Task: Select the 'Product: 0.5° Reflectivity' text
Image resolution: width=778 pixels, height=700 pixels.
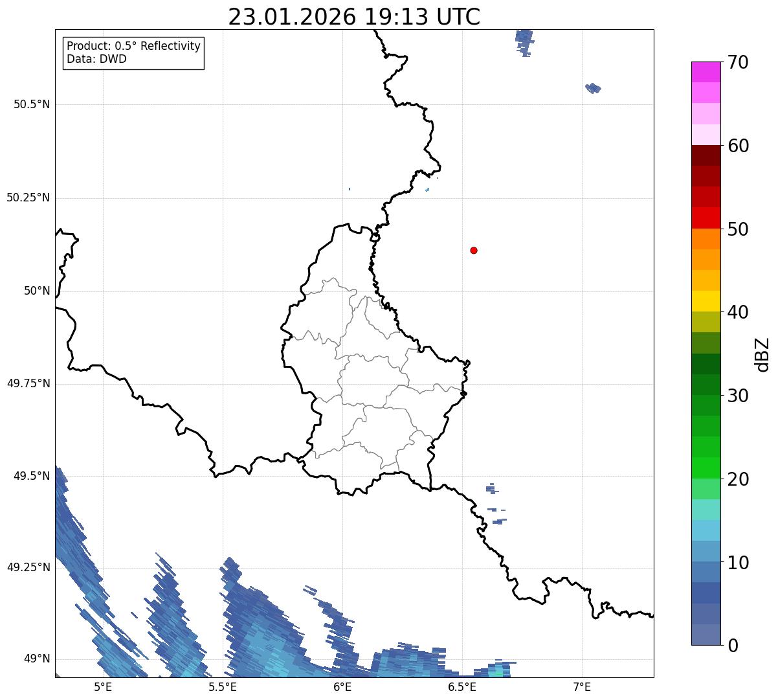Action: coord(133,47)
